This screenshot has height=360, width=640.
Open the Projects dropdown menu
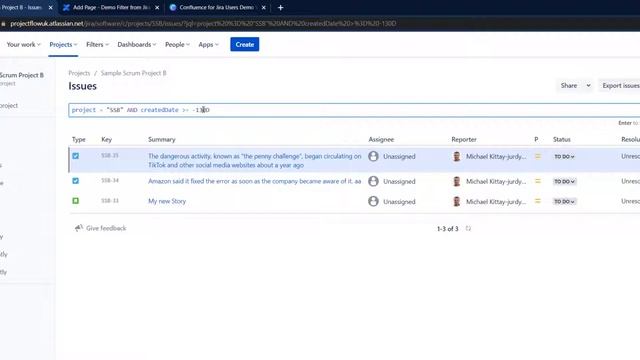63,44
